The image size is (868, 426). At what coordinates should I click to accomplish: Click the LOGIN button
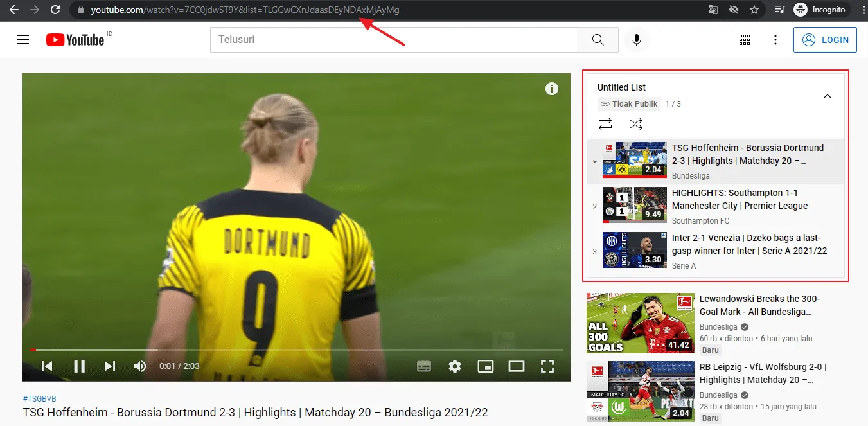(x=825, y=40)
